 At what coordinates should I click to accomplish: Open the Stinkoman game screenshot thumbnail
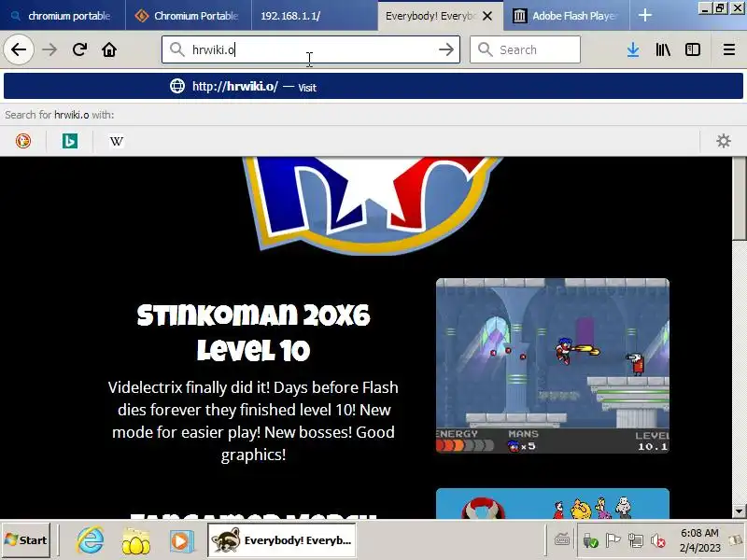point(553,366)
